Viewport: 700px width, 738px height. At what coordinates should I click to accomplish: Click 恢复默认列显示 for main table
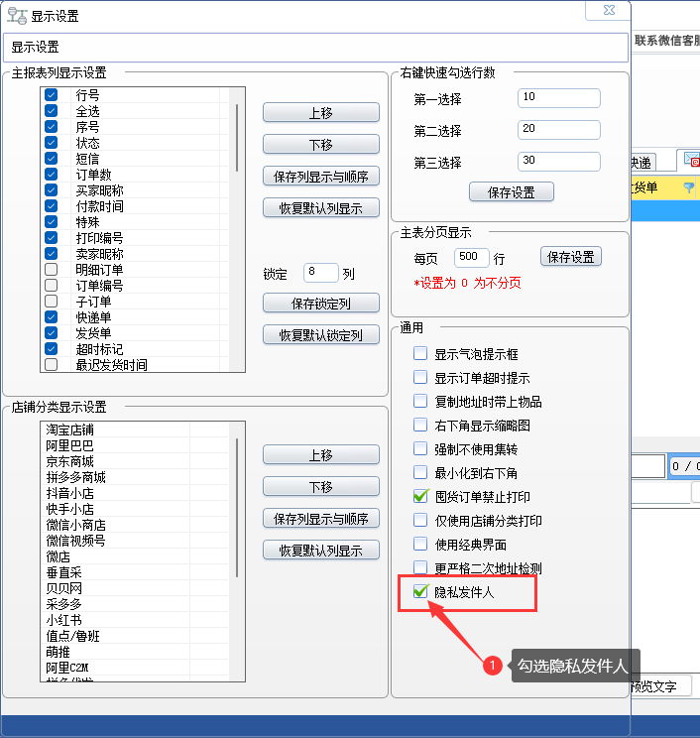(321, 207)
